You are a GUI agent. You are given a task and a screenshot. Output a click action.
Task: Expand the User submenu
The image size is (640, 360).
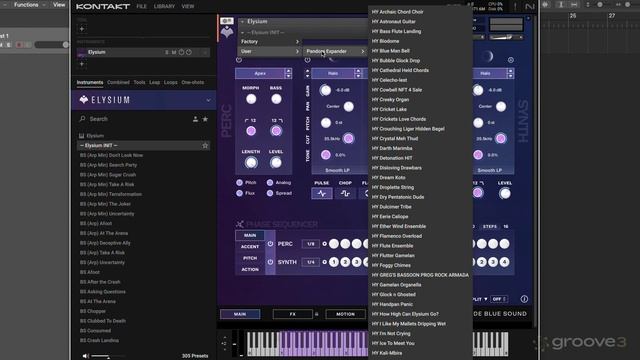[x=270, y=51]
